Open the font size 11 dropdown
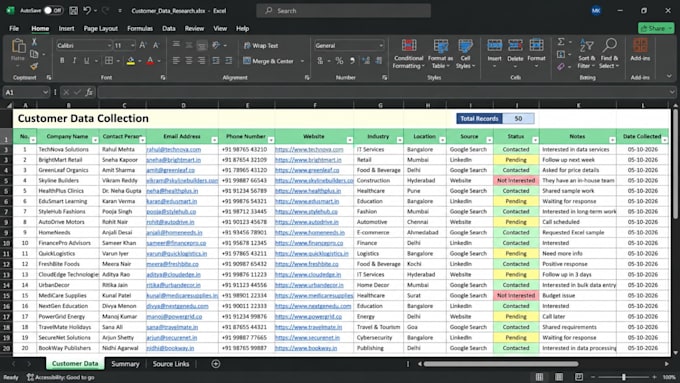Image resolution: width=680 pixels, height=383 pixels. pos(132,46)
